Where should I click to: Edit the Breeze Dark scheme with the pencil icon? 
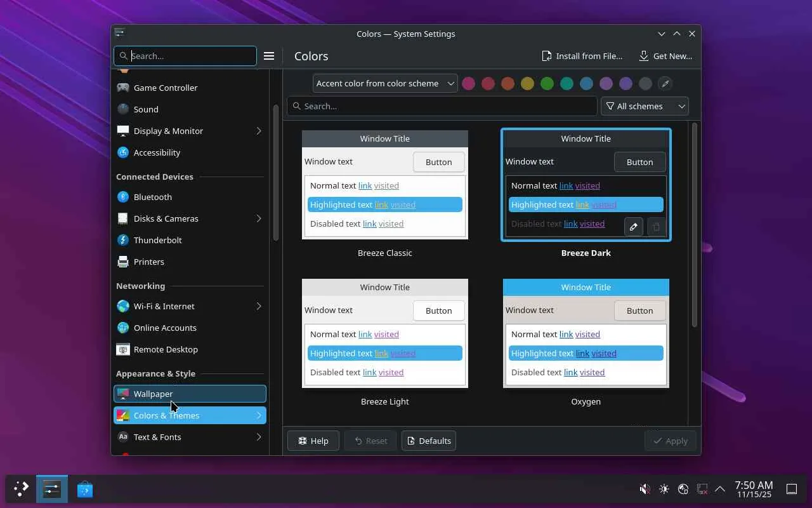tap(633, 227)
